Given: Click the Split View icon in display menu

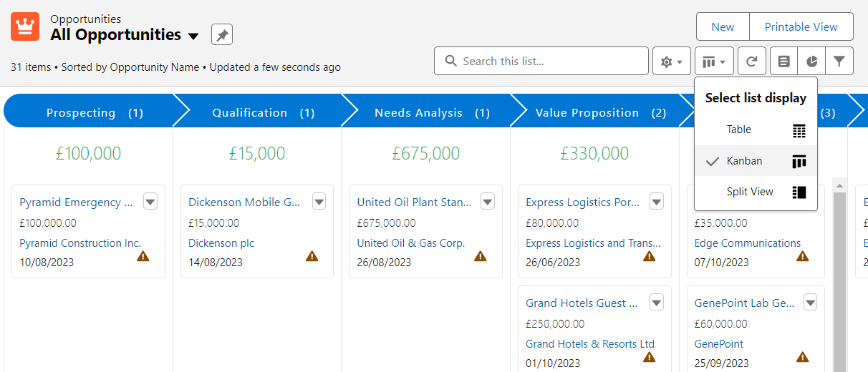Looking at the screenshot, I should point(799,192).
